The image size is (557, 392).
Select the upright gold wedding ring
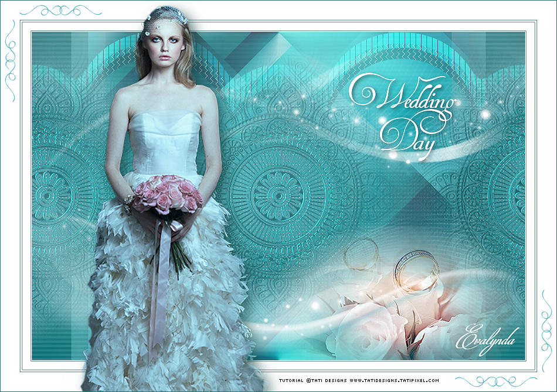click(x=416, y=270)
